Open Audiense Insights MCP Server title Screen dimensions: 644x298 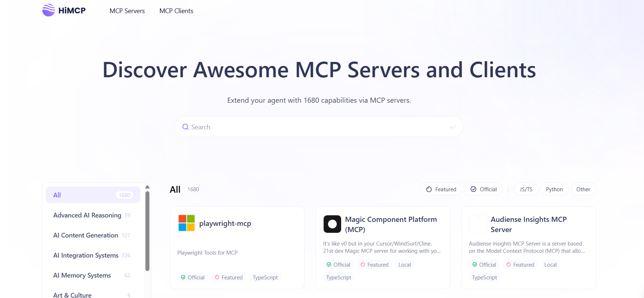pyautogui.click(x=528, y=224)
